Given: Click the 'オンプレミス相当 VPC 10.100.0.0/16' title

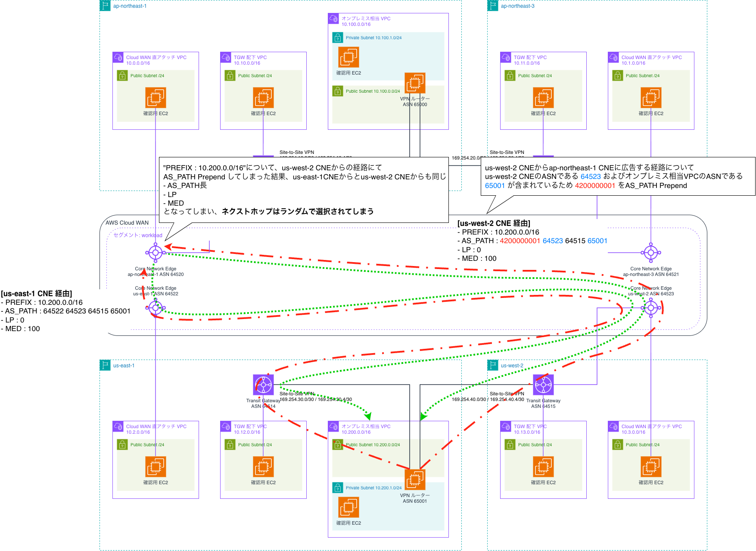Looking at the screenshot, I should click(366, 21).
